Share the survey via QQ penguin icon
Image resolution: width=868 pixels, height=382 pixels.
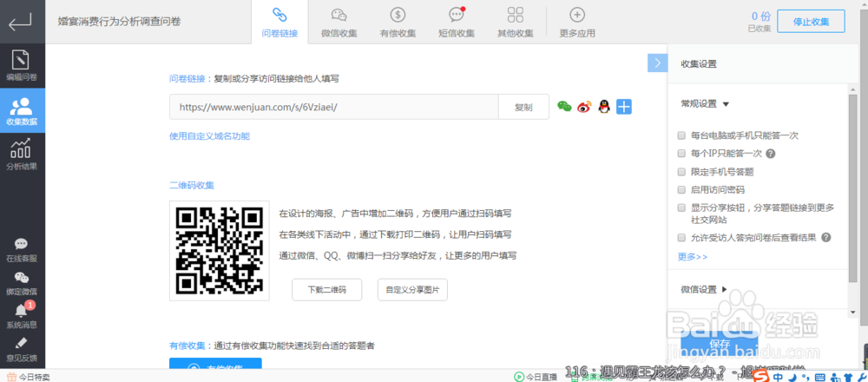[604, 106]
